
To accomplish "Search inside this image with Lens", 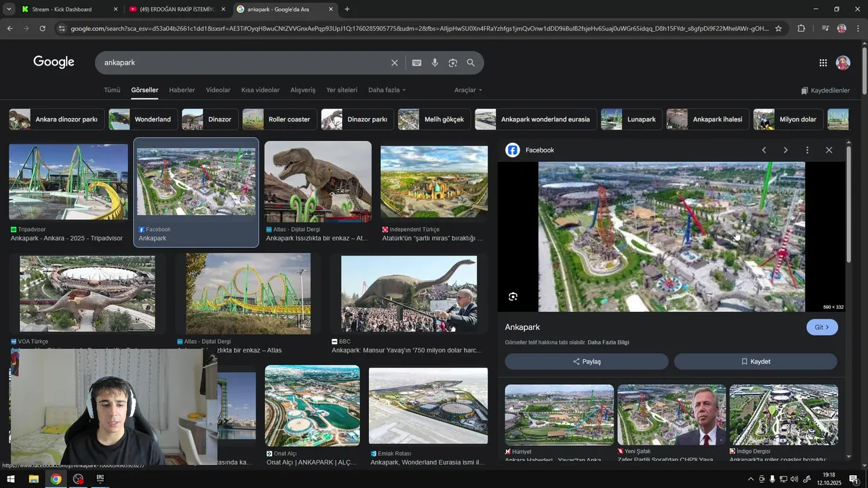I will tap(513, 296).
